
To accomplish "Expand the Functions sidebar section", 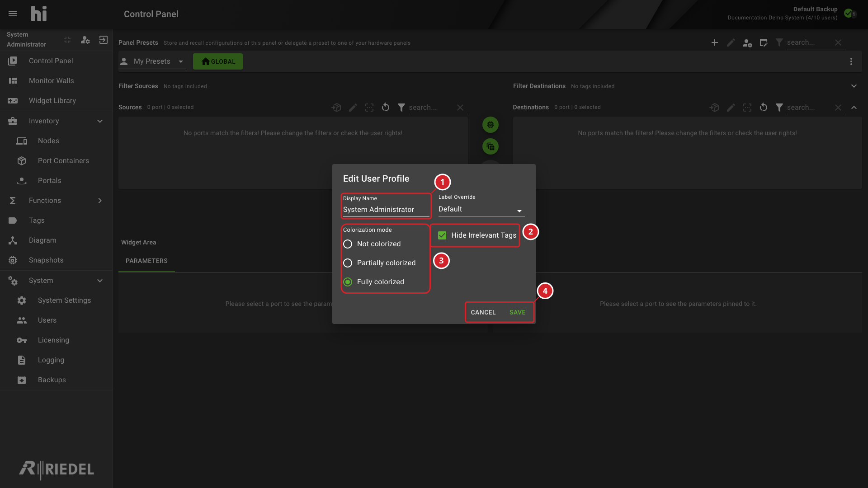I will tap(100, 201).
